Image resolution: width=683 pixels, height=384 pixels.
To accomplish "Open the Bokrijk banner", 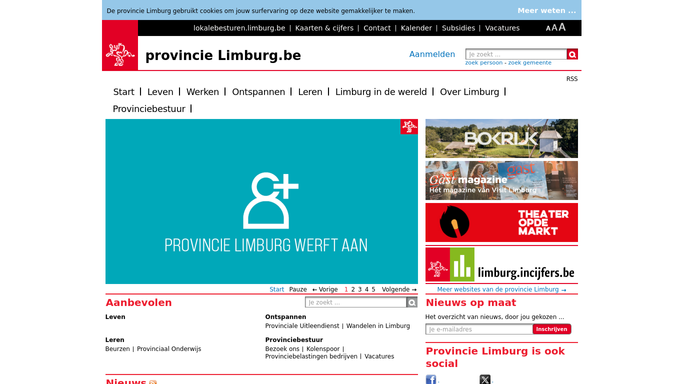I will tap(502, 138).
